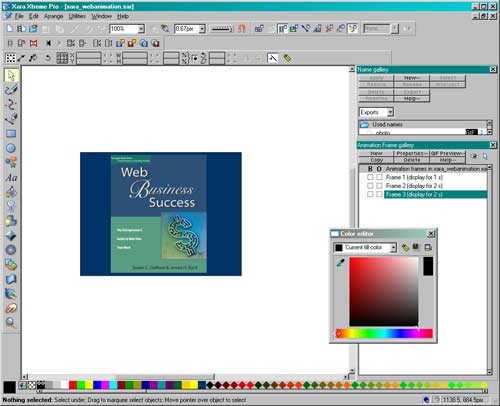This screenshot has width=500, height=406.
Task: Click the Open file folder icon
Action: (x=33, y=29)
